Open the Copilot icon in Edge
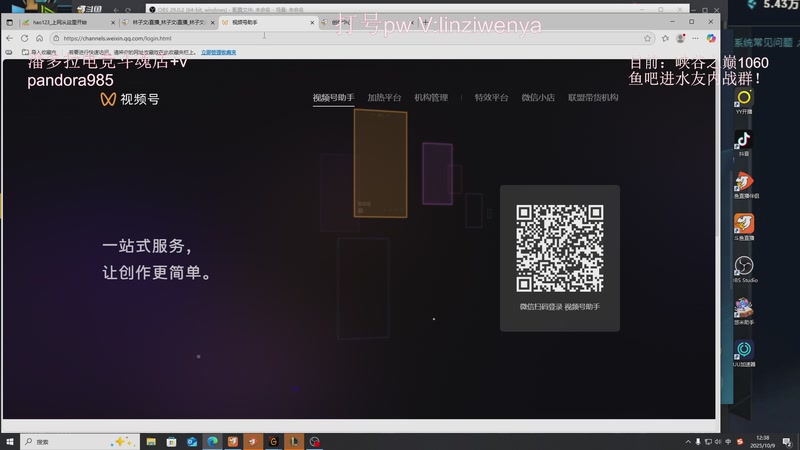Screen dimensions: 800x450 click(x=711, y=38)
